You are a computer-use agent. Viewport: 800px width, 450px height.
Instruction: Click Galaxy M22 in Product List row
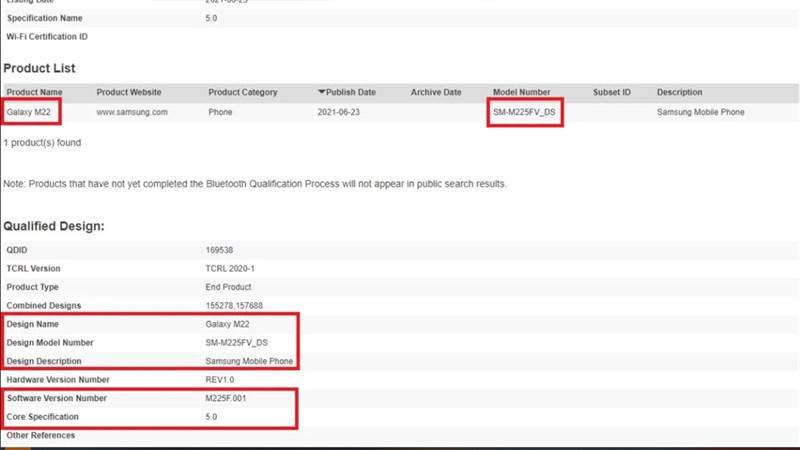pos(29,112)
